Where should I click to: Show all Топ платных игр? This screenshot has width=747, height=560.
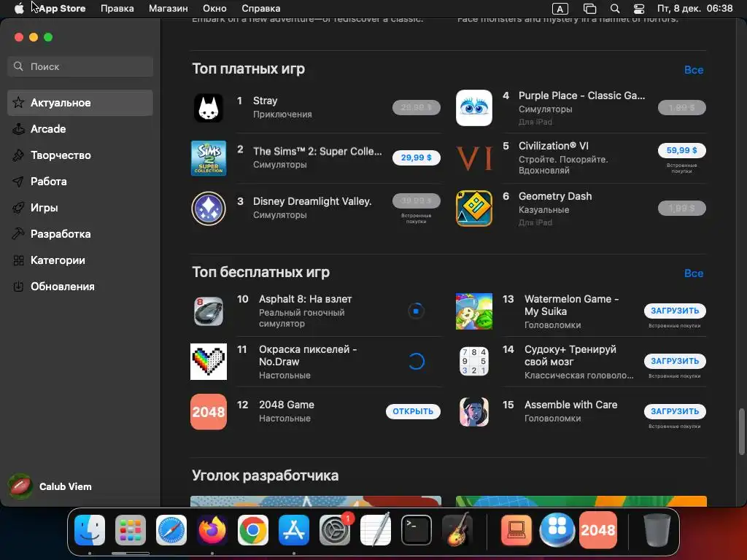point(694,70)
